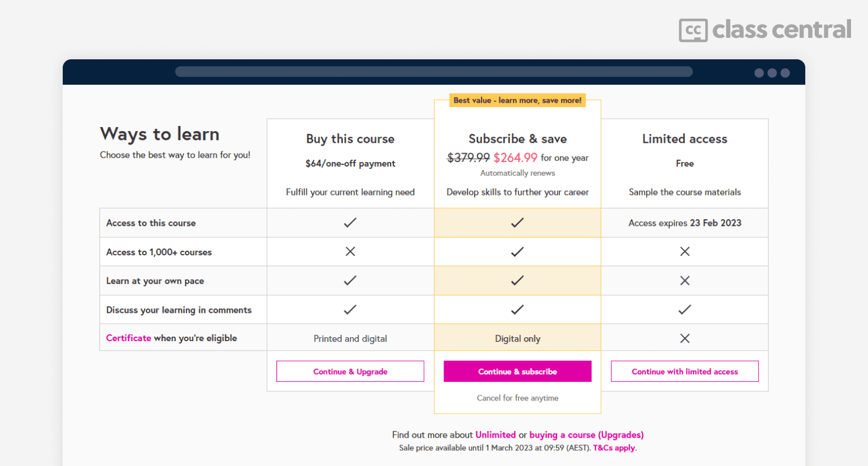Click Buy course checkmark in Discuss learning row

(350, 310)
